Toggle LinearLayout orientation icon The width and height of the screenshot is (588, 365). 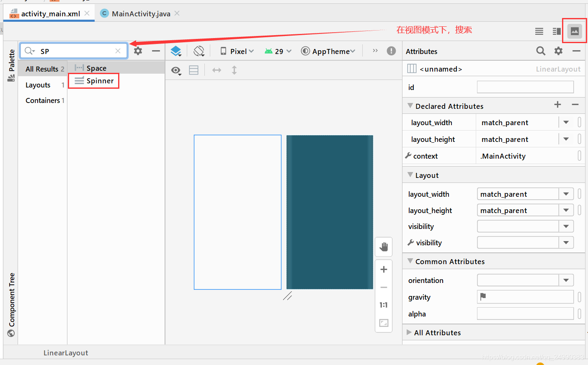[x=193, y=70]
